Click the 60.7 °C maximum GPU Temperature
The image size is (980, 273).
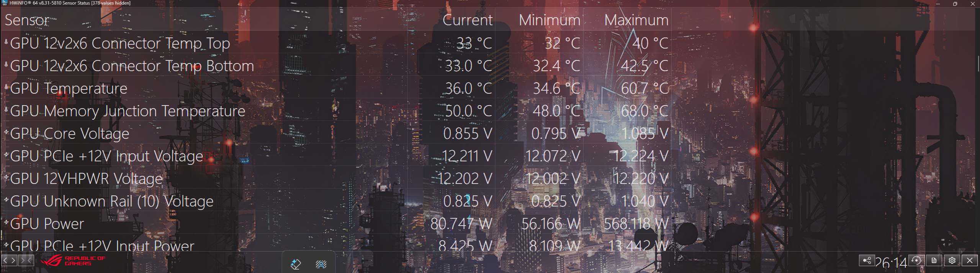click(645, 88)
